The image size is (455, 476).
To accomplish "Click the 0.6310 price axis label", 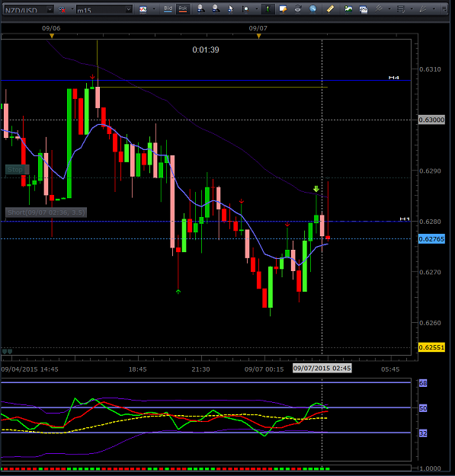I will tap(430, 69).
